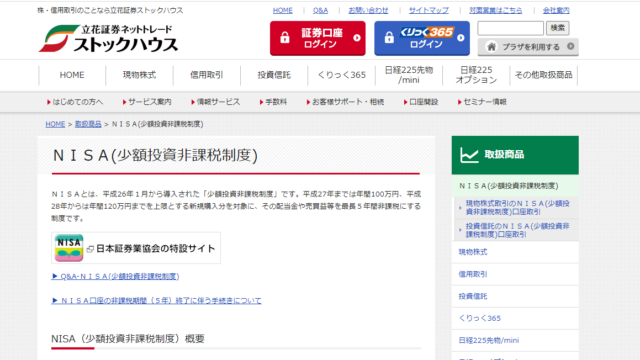Select 投資信託 in main navigation
The width and height of the screenshot is (640, 360).
click(x=274, y=75)
